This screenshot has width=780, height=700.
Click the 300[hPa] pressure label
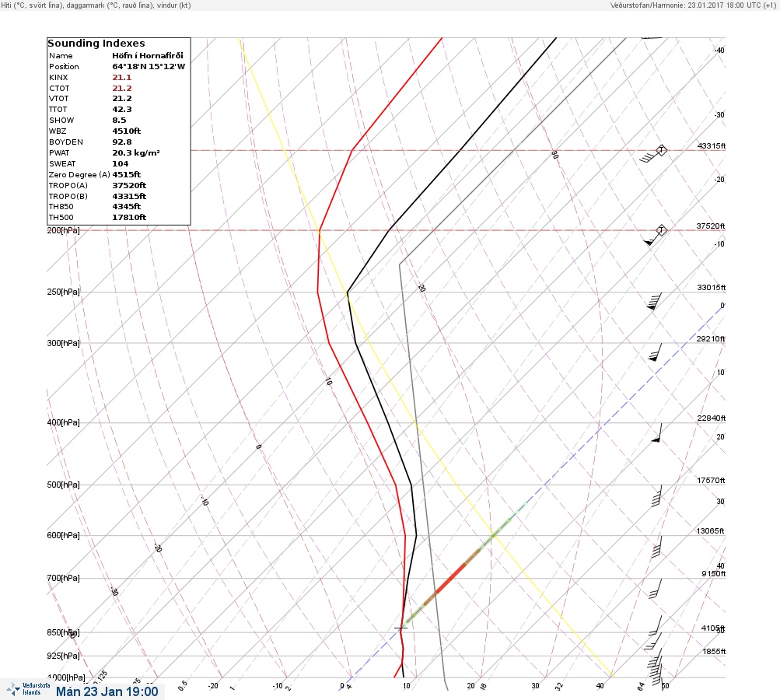pos(63,343)
